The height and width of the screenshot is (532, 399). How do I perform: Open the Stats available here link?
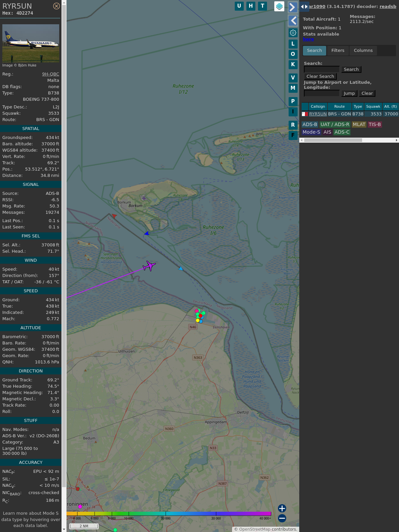[308, 39]
